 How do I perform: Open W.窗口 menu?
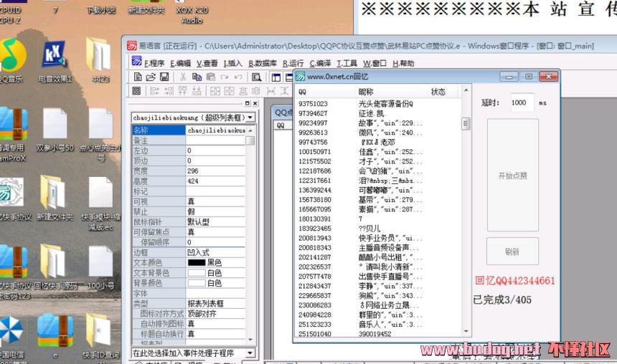click(375, 63)
